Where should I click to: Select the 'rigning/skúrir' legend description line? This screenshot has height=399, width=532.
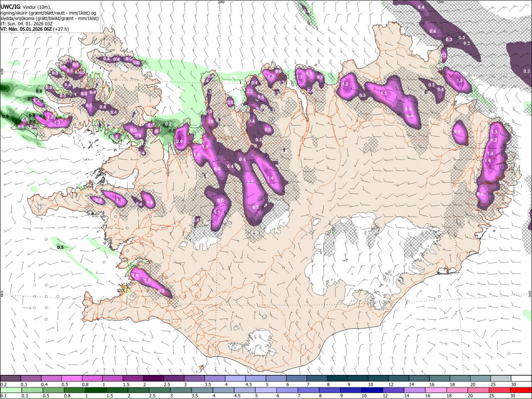49,13
